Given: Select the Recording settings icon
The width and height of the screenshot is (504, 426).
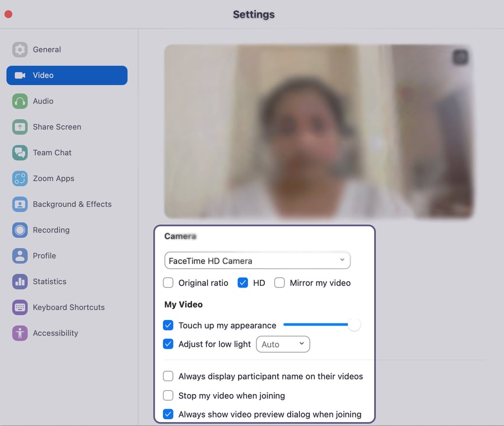Looking at the screenshot, I should tap(20, 230).
